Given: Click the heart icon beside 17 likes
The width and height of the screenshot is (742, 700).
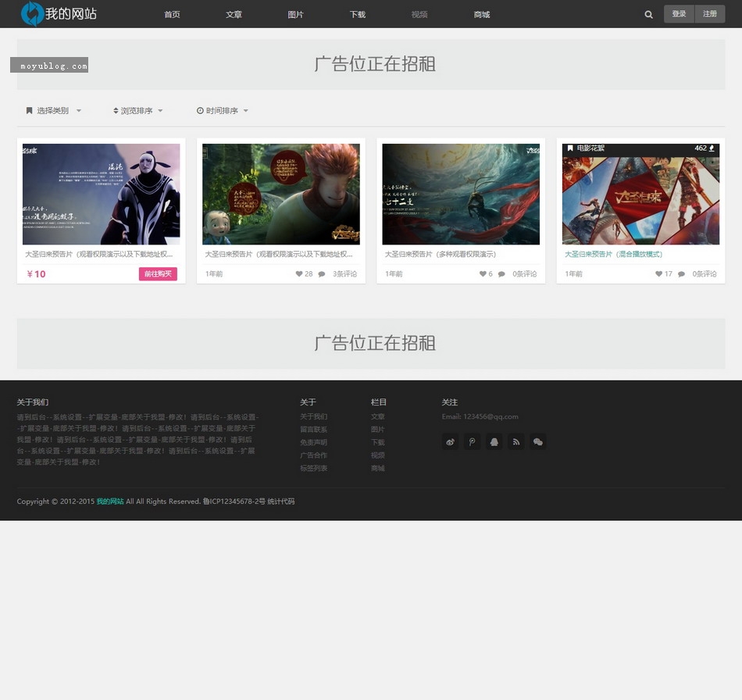Looking at the screenshot, I should tap(658, 273).
